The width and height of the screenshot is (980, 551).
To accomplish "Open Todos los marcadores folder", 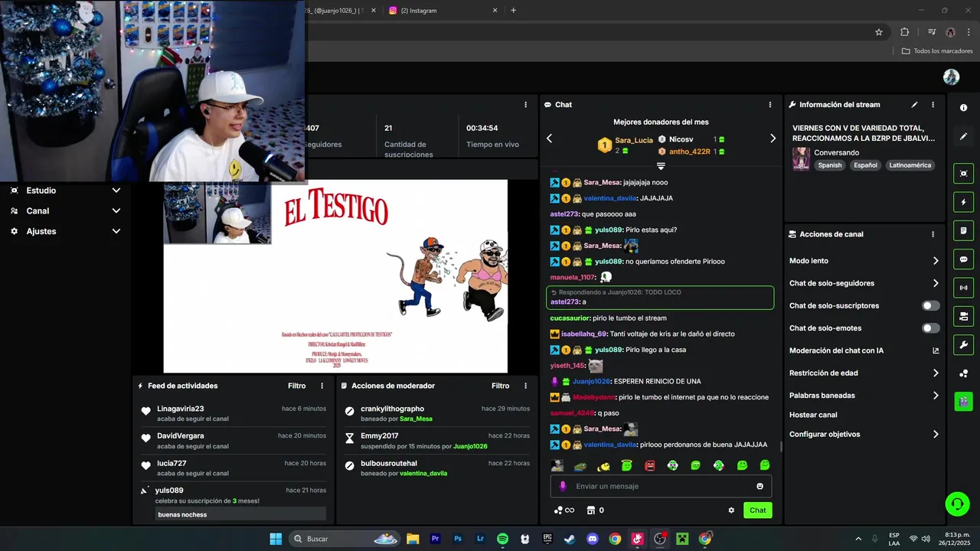I will coord(937,51).
